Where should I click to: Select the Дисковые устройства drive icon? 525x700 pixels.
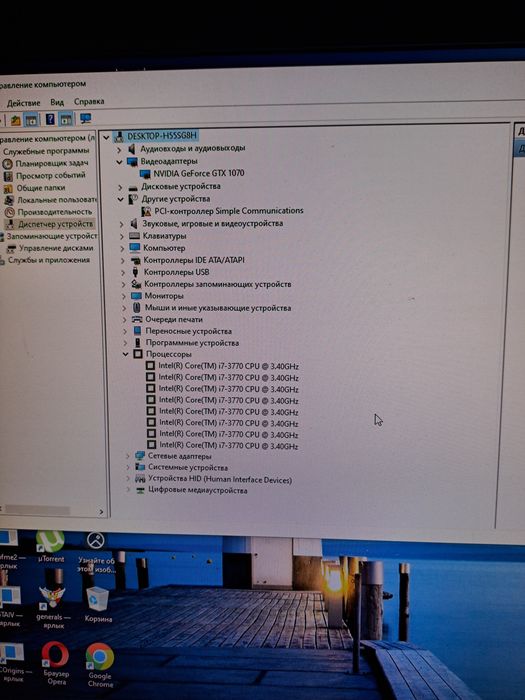coord(133,187)
